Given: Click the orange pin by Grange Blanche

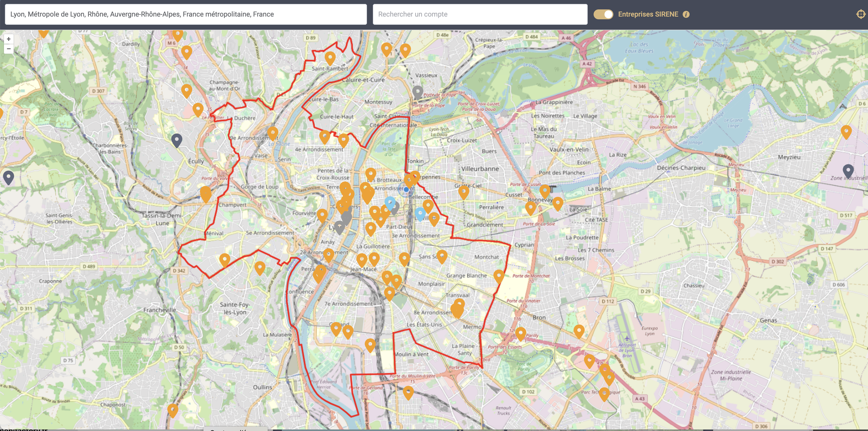Looking at the screenshot, I should coord(499,276).
